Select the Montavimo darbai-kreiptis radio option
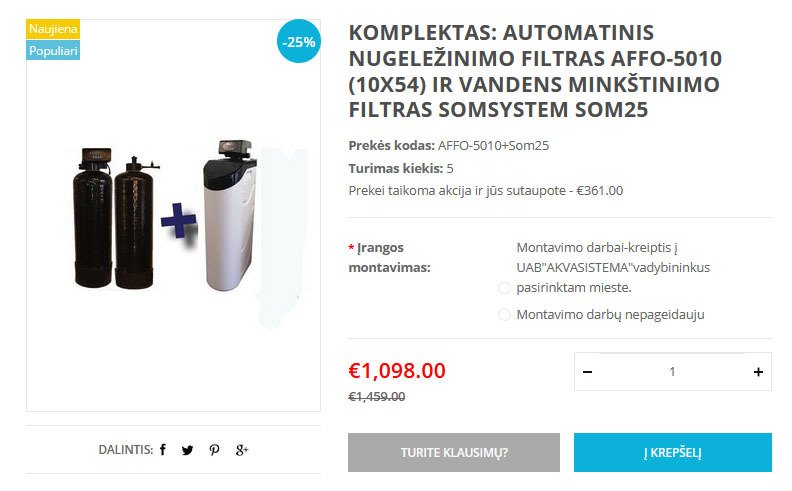 (504, 288)
